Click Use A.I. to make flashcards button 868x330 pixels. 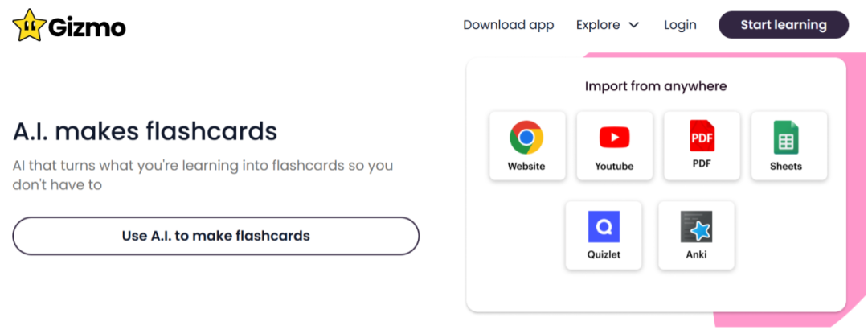(x=215, y=236)
